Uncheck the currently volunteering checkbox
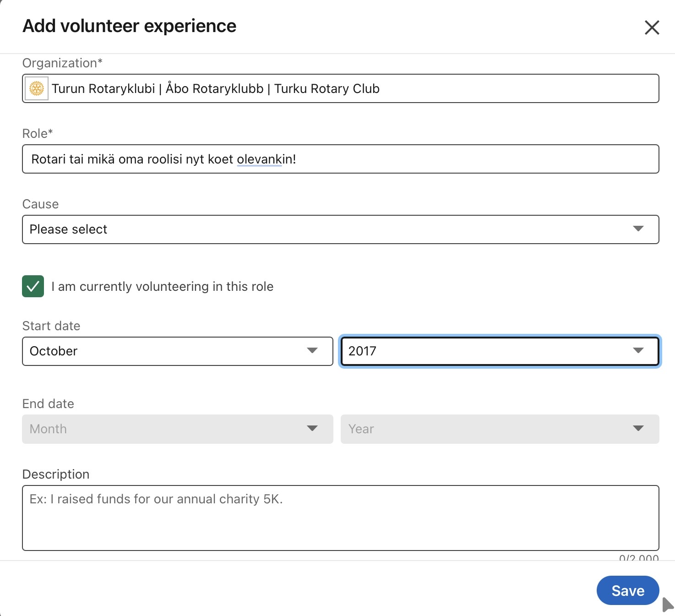675x616 pixels. point(33,286)
